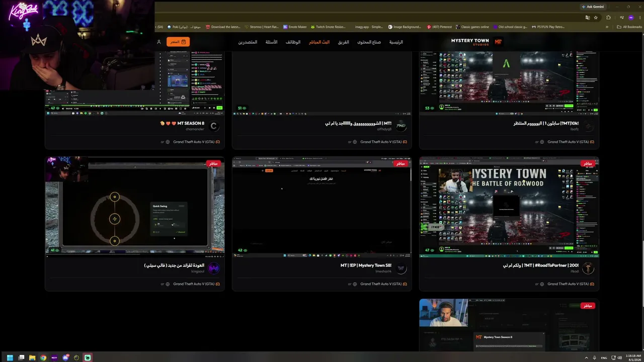The image size is (644, 362).
Task: Open the Windows Start menu
Action: [x=10, y=357]
